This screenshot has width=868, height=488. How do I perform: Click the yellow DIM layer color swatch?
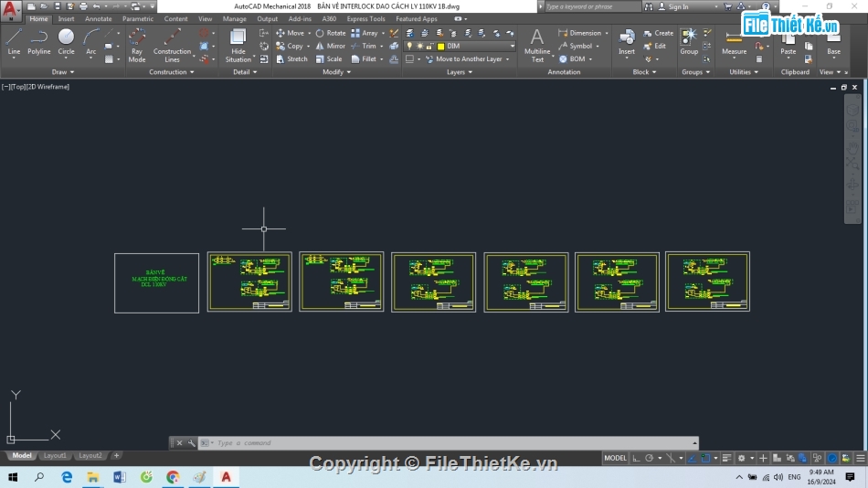(x=440, y=47)
